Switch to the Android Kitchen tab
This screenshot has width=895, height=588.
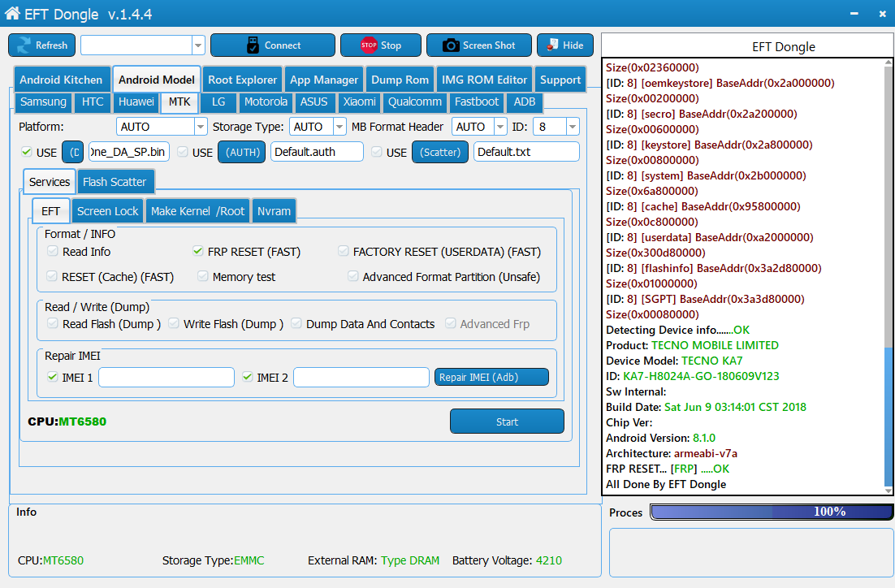point(61,80)
